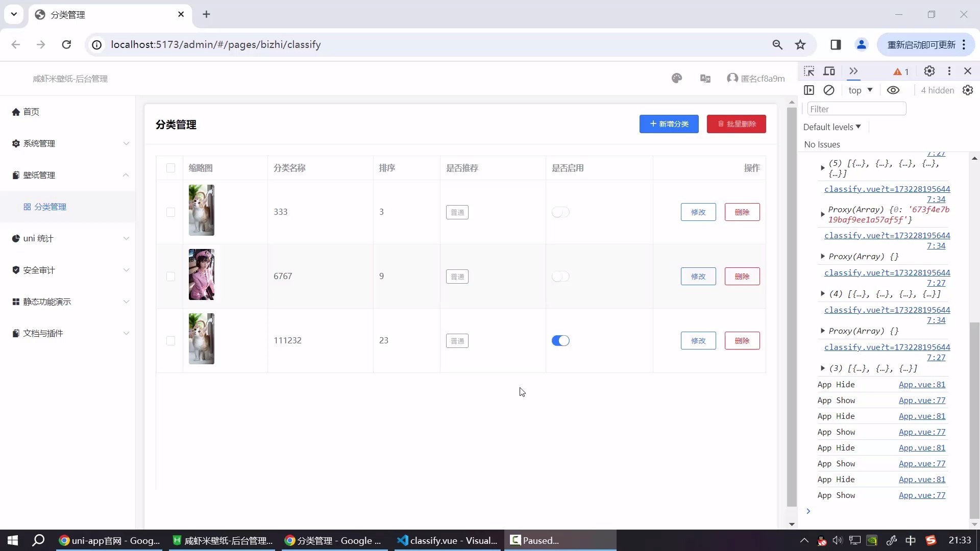Open DevTools settings gear icon

(x=929, y=71)
